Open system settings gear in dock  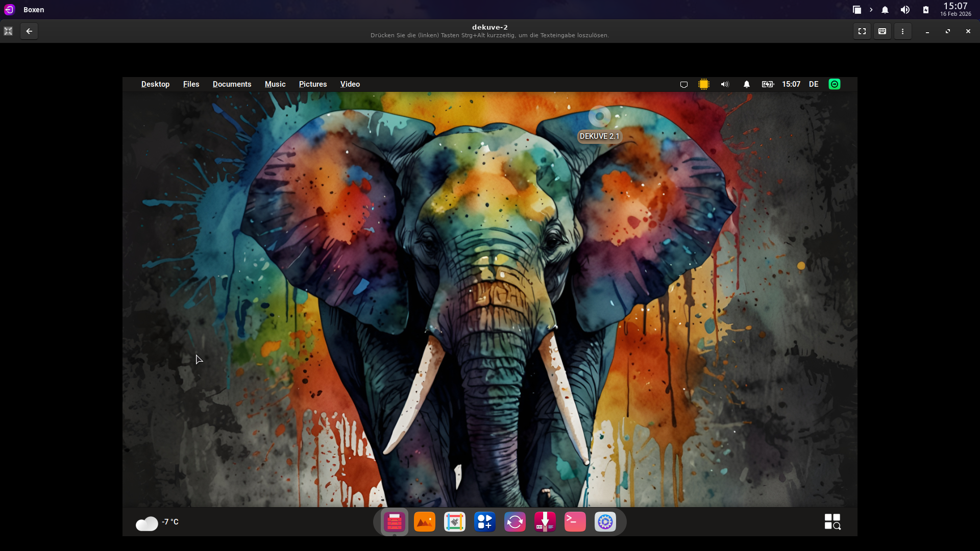tap(605, 522)
